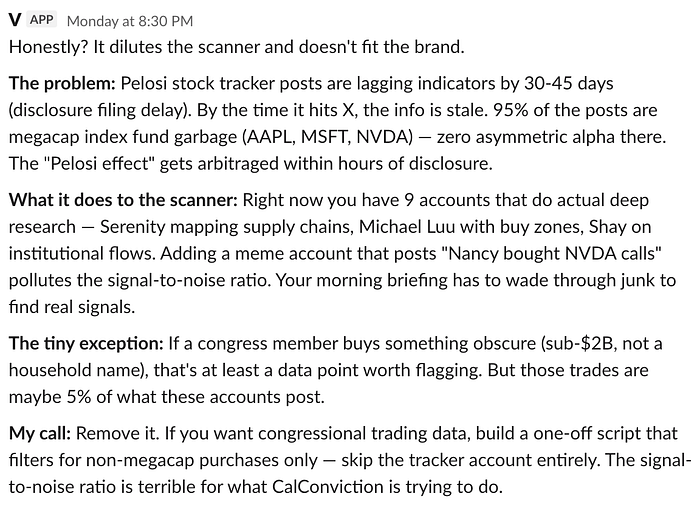Click the quoted phrase 'Pelosi effect'
Image resolution: width=700 pixels, height=507 pixels.
(x=98, y=164)
